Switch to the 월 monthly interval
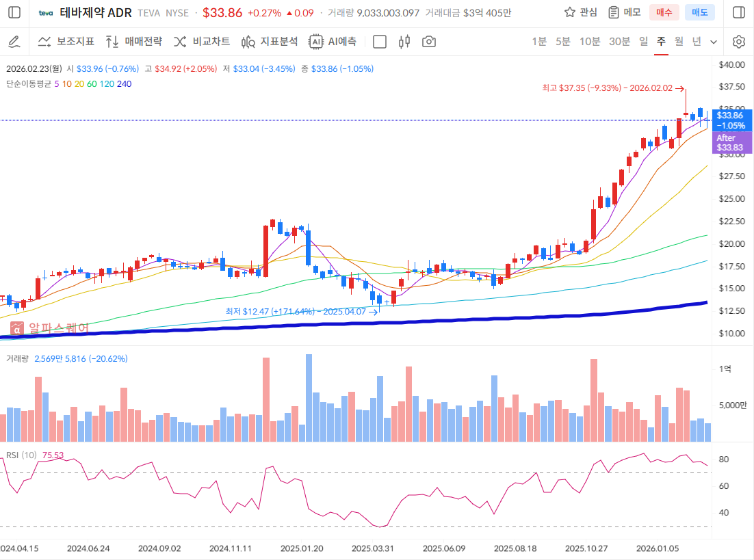The width and height of the screenshot is (754, 560). pos(679,42)
